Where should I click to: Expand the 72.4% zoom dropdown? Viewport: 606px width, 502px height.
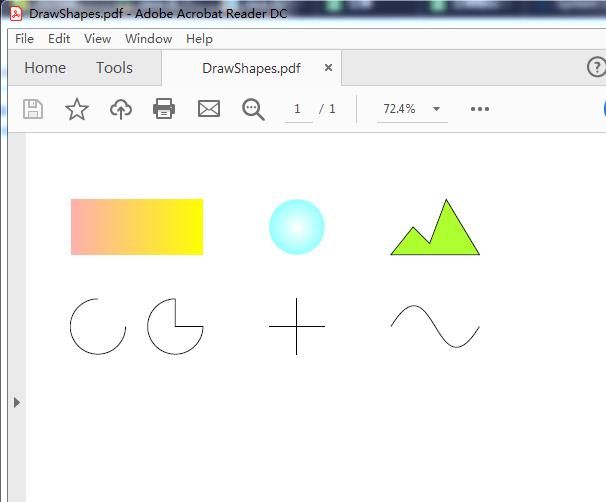[436, 109]
